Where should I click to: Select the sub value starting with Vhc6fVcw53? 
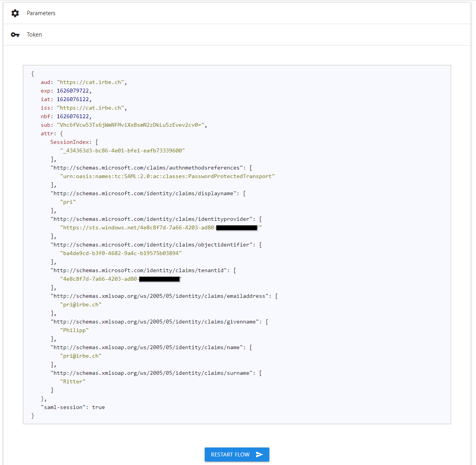pos(131,125)
